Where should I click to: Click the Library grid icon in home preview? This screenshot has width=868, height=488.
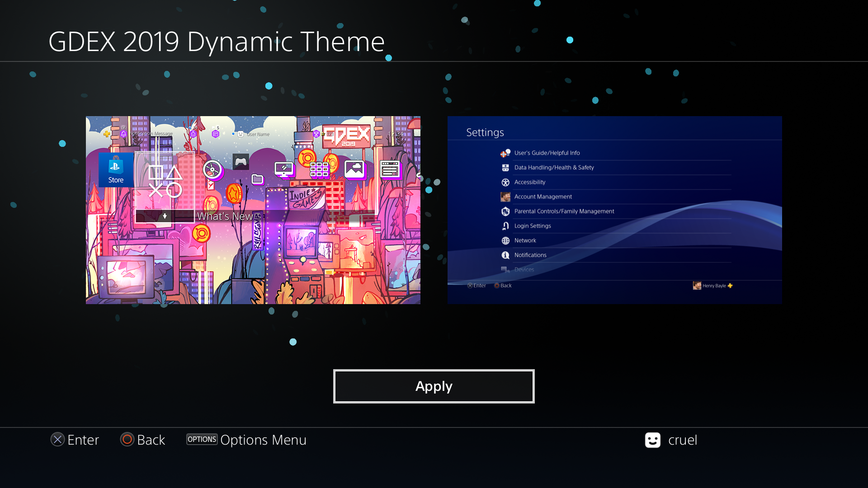[x=319, y=169]
